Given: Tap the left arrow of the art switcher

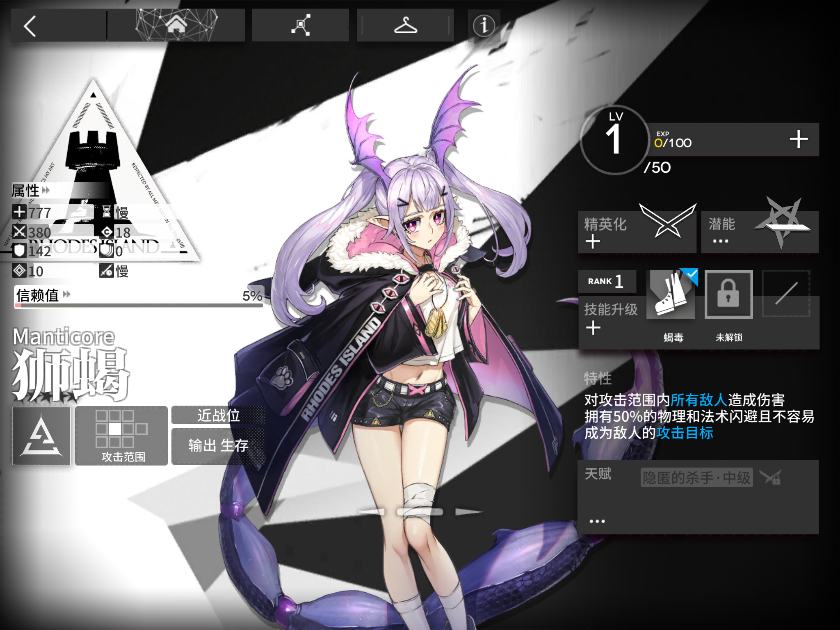Looking at the screenshot, I should click(x=371, y=511).
